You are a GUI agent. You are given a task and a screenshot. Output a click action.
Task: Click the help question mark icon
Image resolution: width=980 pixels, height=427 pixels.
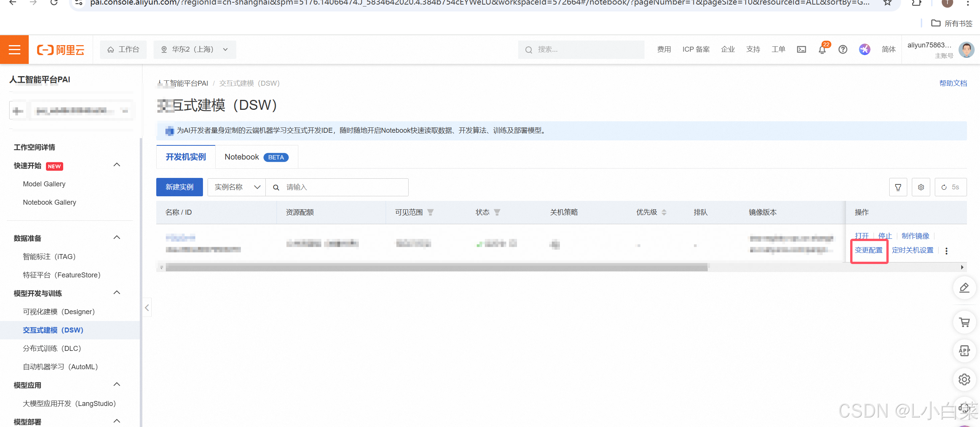point(843,49)
